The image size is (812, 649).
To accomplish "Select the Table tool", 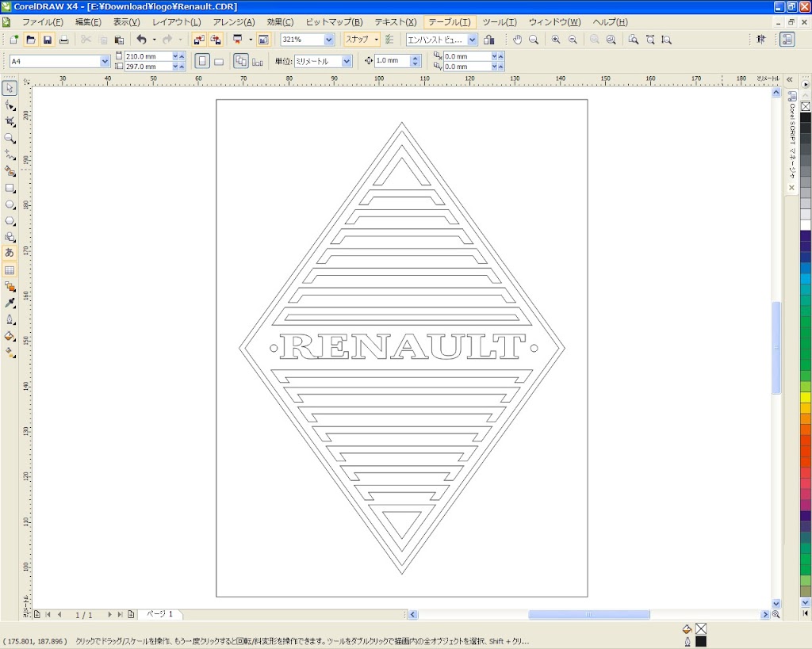I will (10, 270).
